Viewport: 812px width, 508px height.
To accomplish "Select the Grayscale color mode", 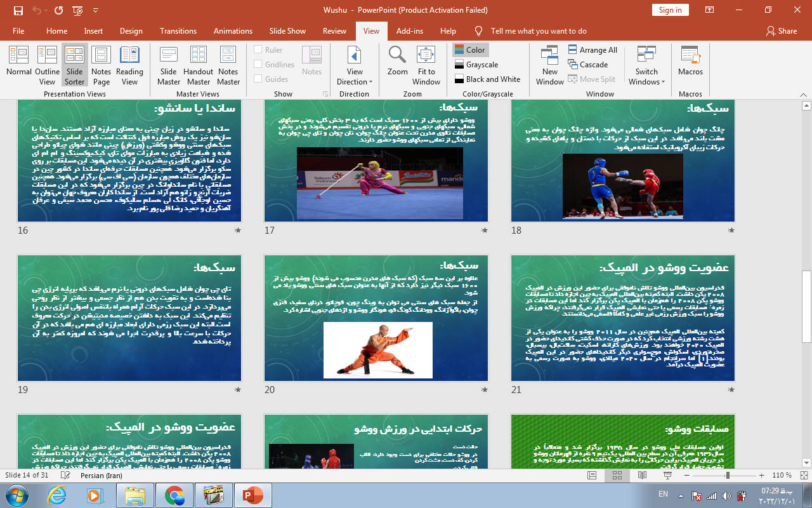I will tap(476, 64).
